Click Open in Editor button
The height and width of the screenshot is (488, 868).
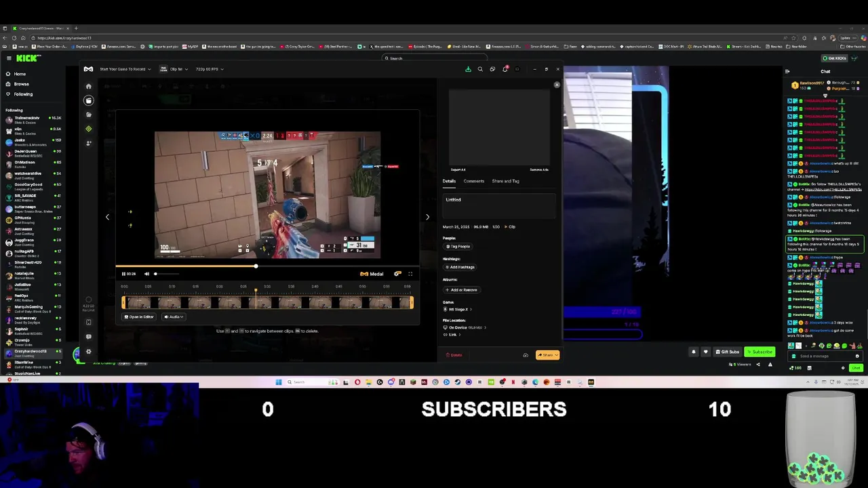click(x=138, y=317)
